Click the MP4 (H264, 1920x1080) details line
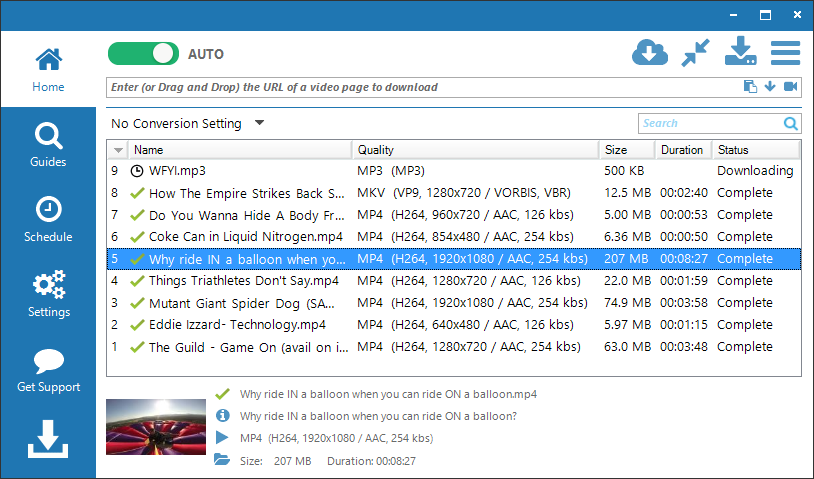Screen dimensions: 814x479 [336, 438]
